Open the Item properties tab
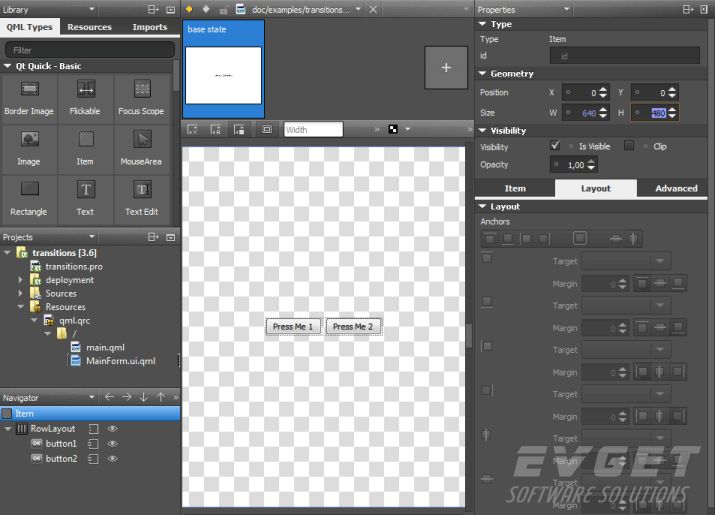 [515, 188]
